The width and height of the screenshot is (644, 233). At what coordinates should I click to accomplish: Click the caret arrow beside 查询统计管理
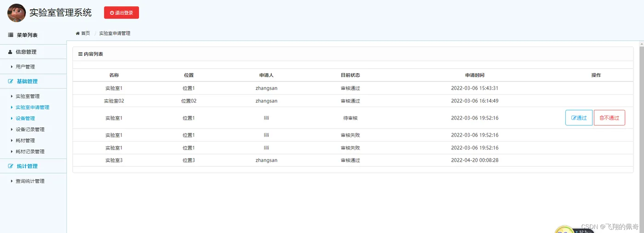pos(12,181)
